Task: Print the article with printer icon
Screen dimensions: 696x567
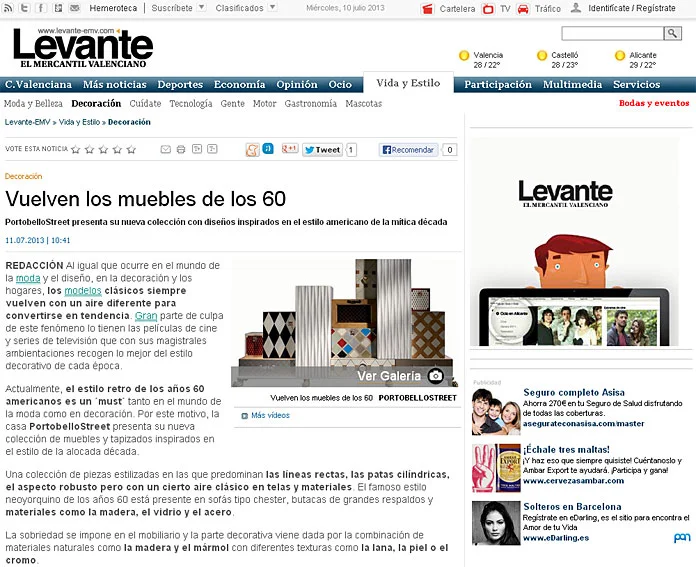Action: coord(181,149)
